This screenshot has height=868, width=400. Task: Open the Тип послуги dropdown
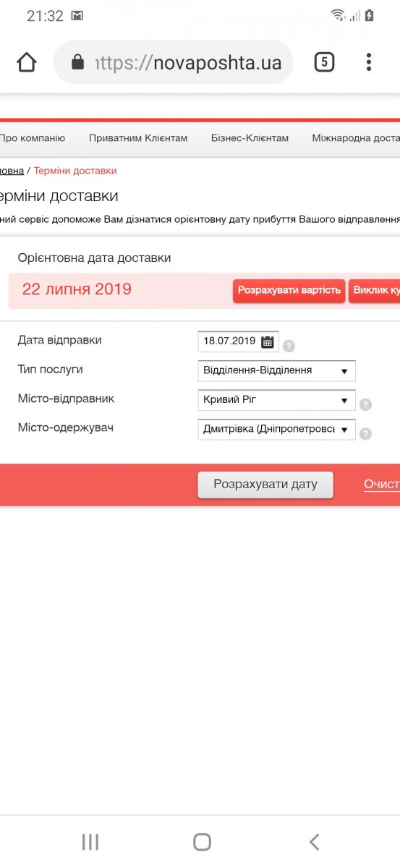[x=276, y=370]
